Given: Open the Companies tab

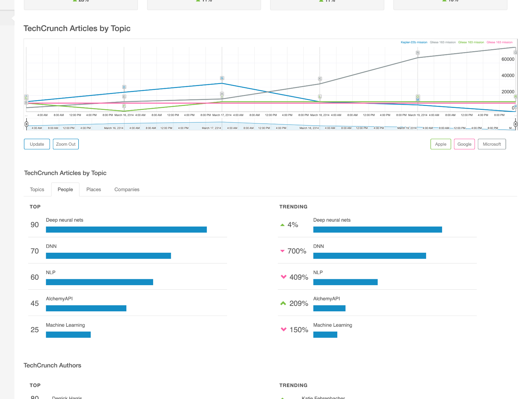Looking at the screenshot, I should click(x=127, y=189).
